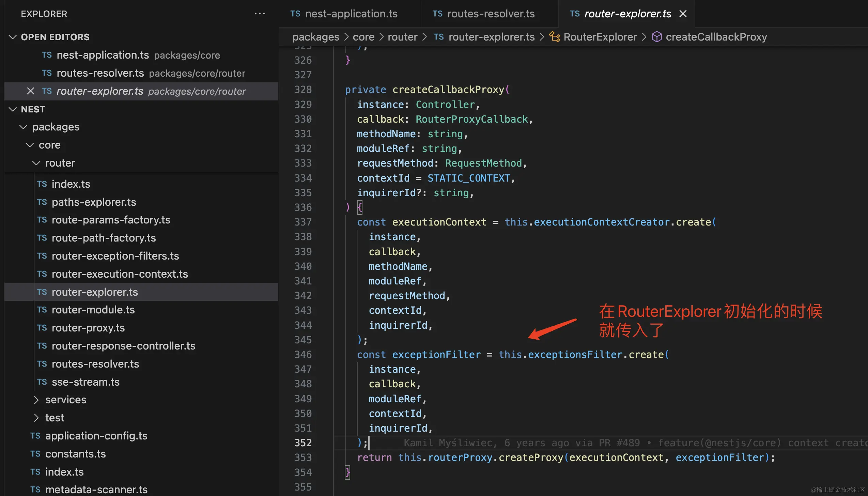
Task: Click router breadcrumb segment
Action: pyautogui.click(x=402, y=37)
